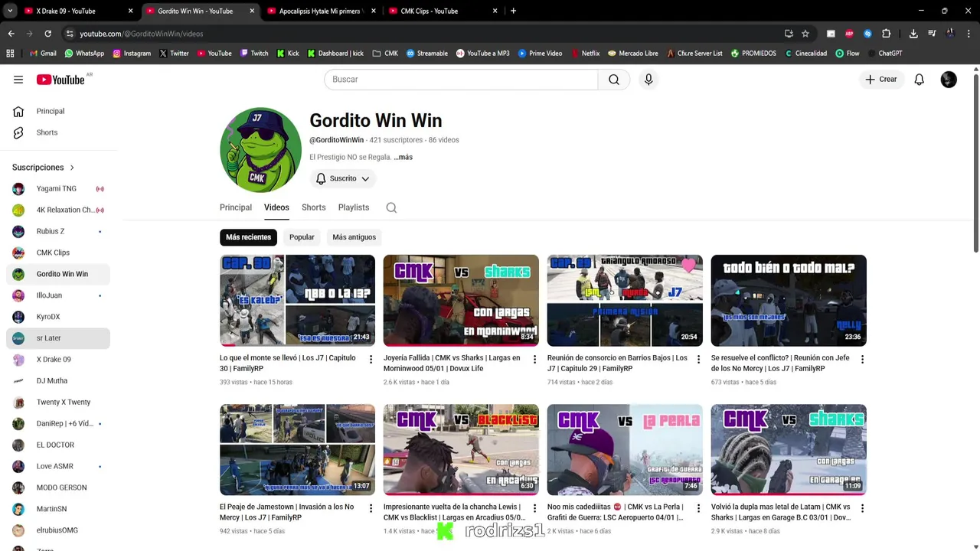
Task: Open the account avatar menu
Action: coord(949,80)
